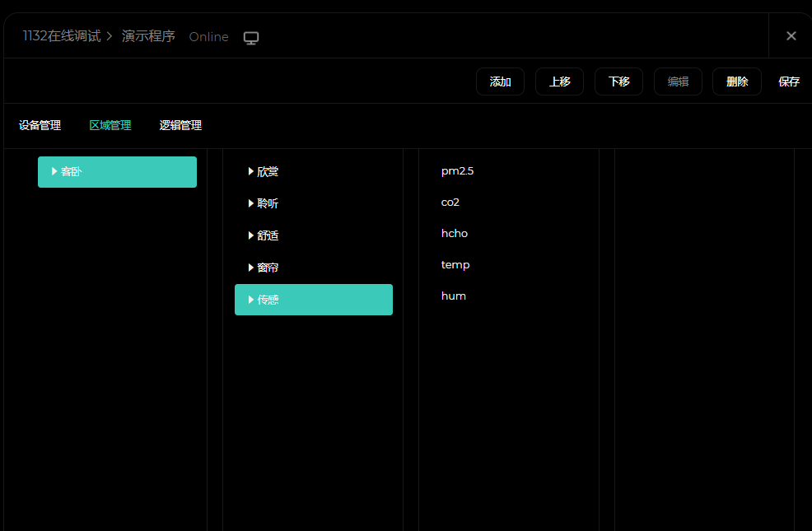Choose the co2 sensor entry
The height and width of the screenshot is (531, 812).
450,202
